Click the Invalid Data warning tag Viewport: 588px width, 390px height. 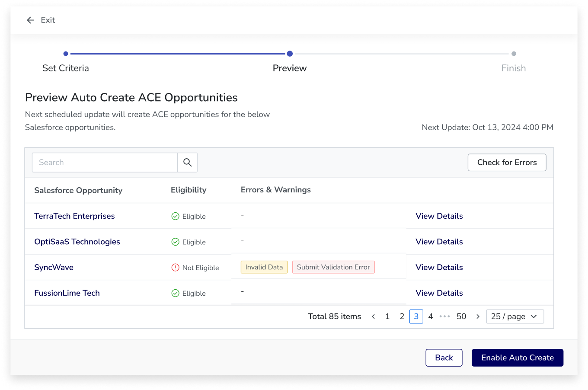(264, 267)
